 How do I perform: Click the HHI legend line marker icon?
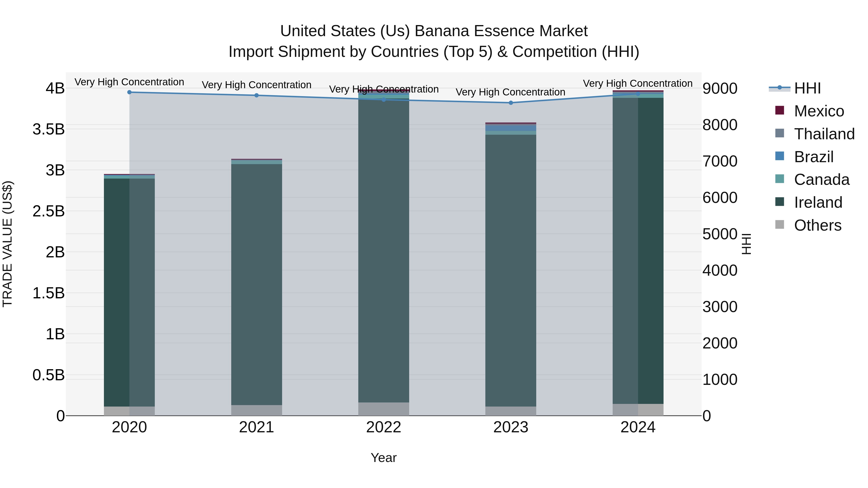[x=779, y=88]
